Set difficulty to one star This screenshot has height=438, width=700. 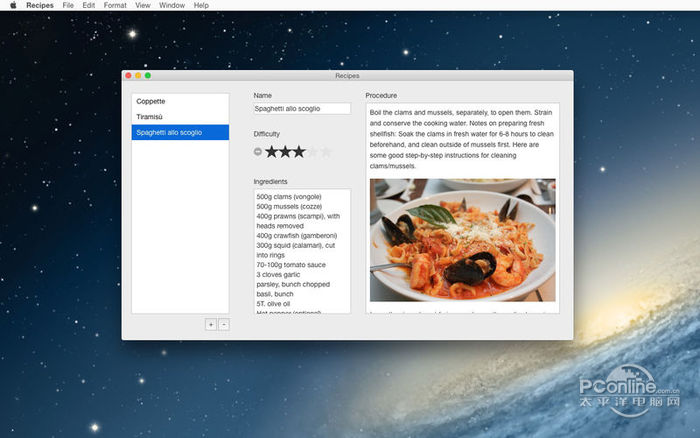[x=271, y=152]
